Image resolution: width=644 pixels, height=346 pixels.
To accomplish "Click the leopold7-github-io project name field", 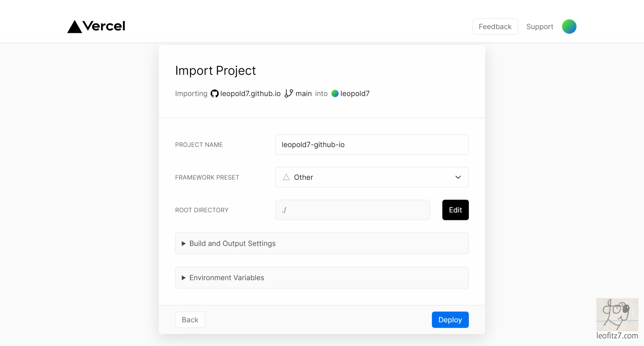I will (x=371, y=144).
